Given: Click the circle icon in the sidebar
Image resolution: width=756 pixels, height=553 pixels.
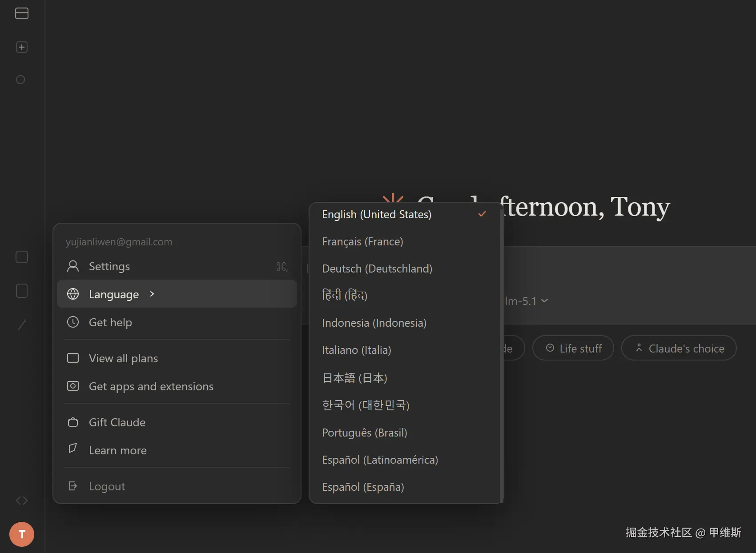Looking at the screenshot, I should [20, 80].
